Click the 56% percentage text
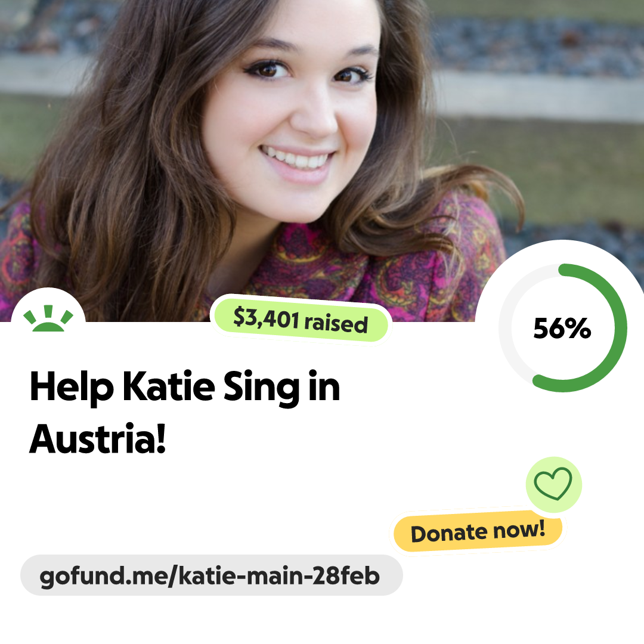 (x=562, y=329)
